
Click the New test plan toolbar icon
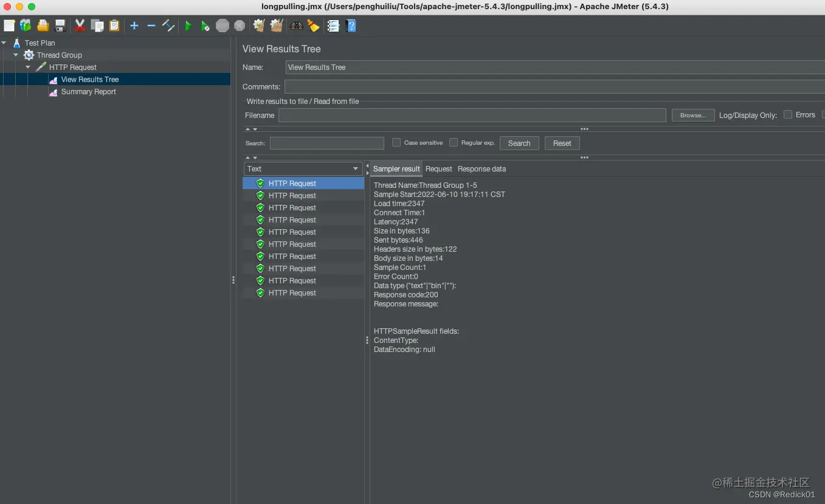pos(9,26)
